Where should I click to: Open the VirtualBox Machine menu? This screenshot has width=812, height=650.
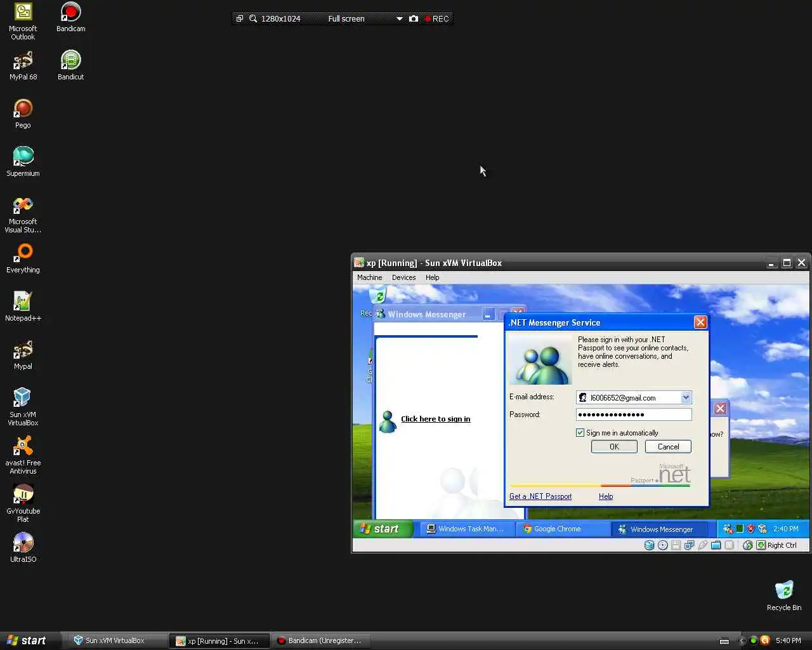[369, 277]
